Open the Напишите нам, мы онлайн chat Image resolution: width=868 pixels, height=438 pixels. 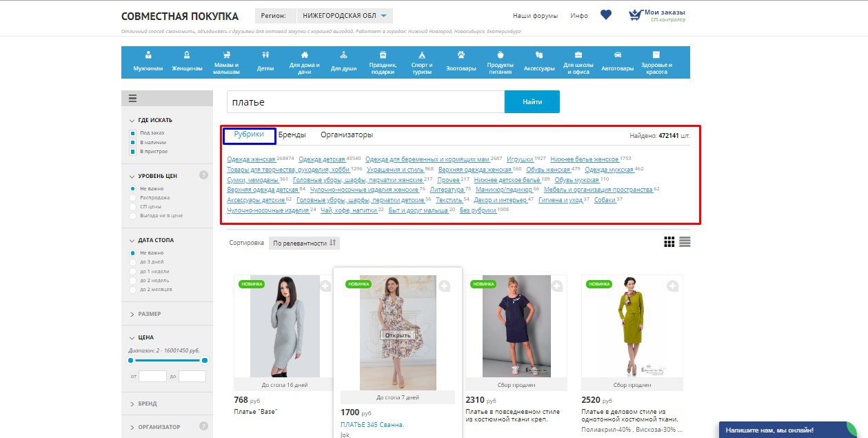[788, 430]
